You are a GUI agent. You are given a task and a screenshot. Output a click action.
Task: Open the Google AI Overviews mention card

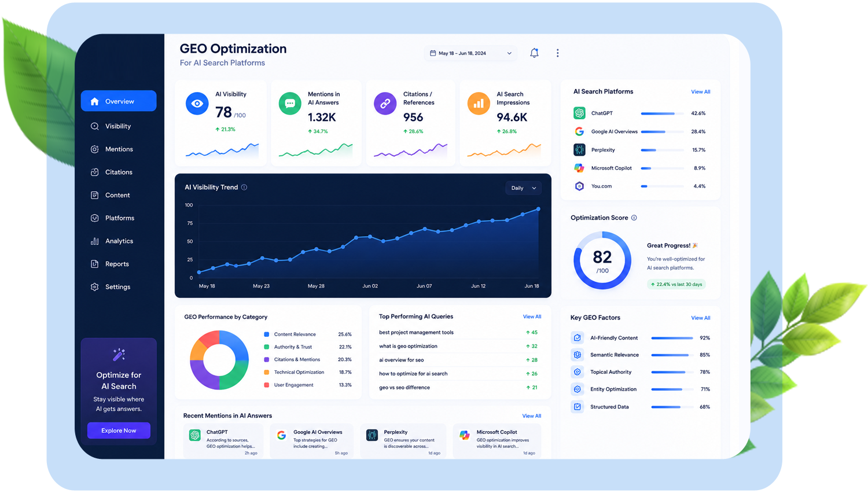pyautogui.click(x=312, y=442)
